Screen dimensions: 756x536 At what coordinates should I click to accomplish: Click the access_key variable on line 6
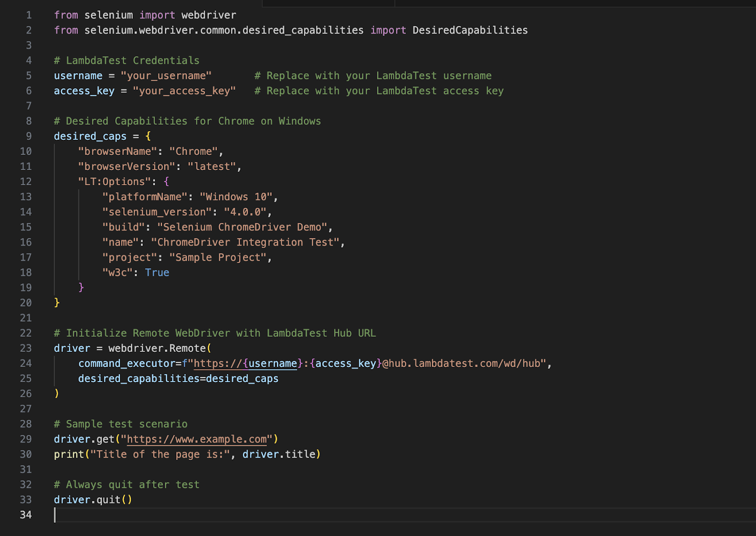(x=84, y=91)
